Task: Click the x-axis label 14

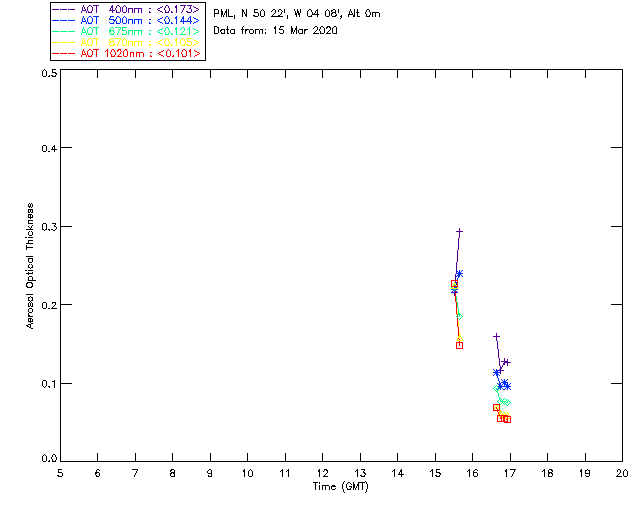Action: click(398, 473)
